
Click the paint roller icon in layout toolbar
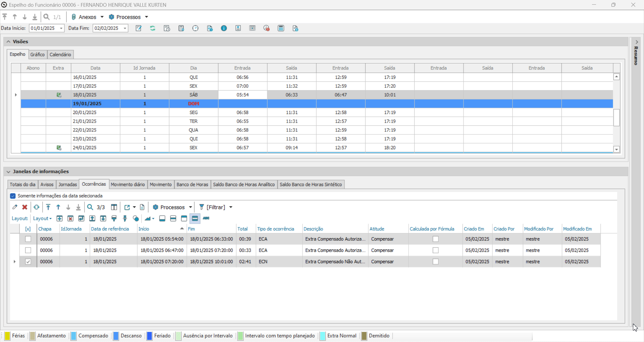pyautogui.click(x=114, y=218)
